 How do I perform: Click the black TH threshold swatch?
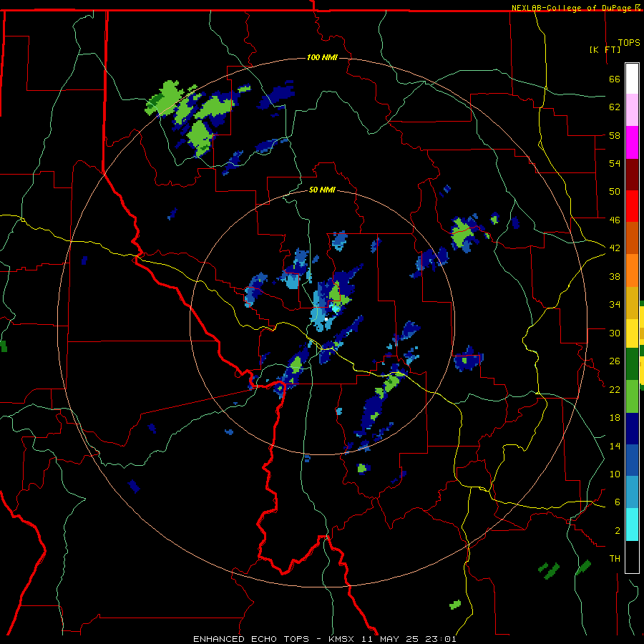click(x=632, y=557)
